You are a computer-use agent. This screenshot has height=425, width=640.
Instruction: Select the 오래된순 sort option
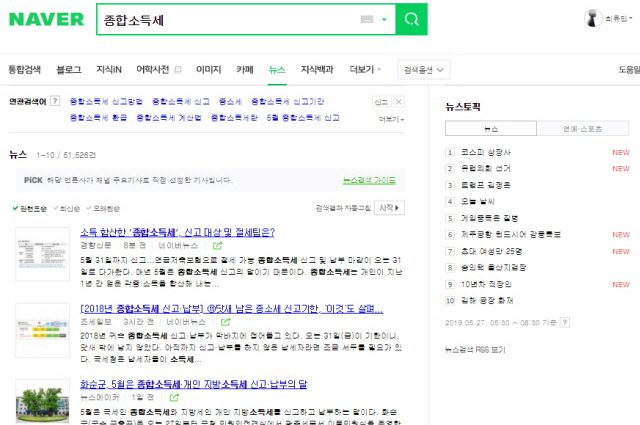105,208
